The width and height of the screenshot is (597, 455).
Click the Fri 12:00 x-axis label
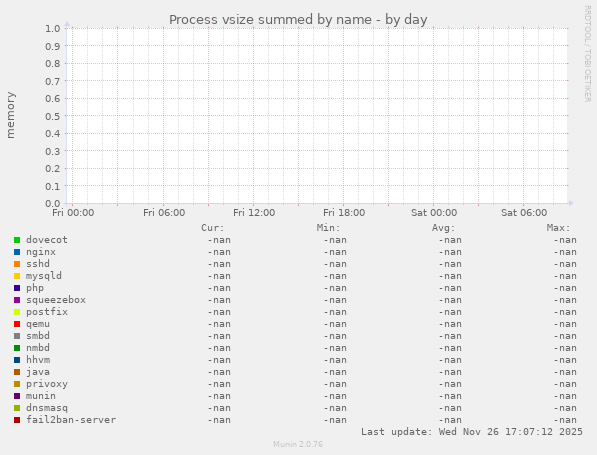point(254,212)
